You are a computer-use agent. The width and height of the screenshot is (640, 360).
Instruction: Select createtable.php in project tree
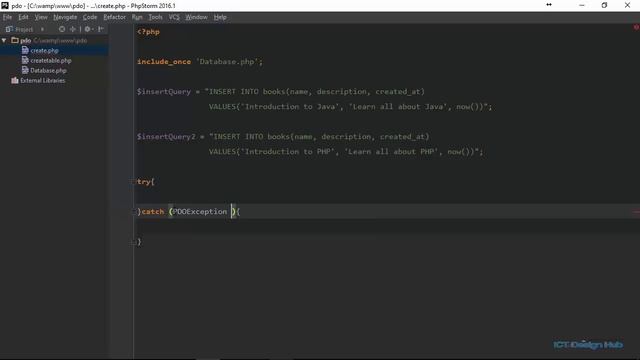coord(51,60)
